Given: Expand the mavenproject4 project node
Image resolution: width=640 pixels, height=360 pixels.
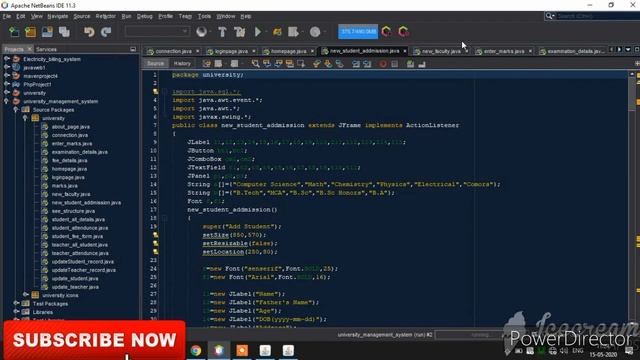Looking at the screenshot, I should coord(7,76).
